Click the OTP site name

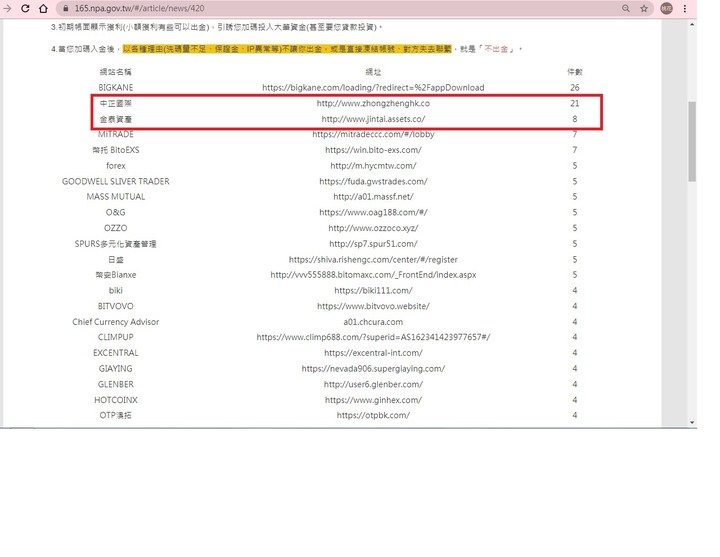(116, 415)
